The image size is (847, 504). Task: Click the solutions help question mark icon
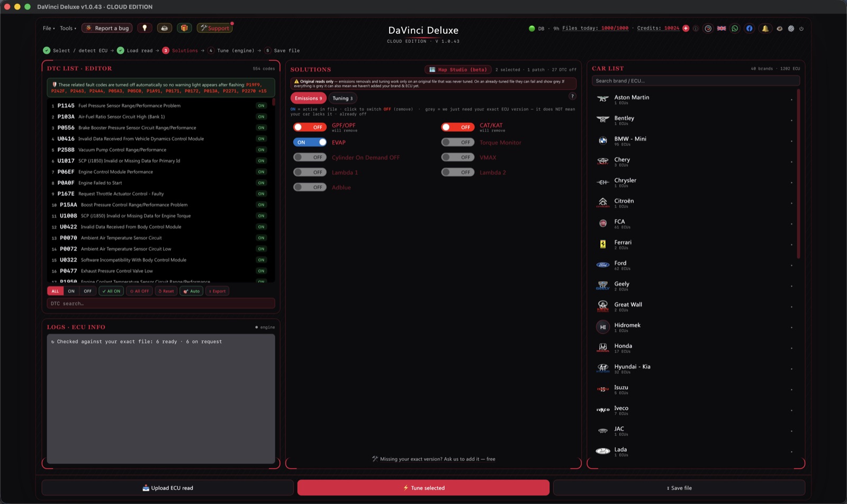572,96
